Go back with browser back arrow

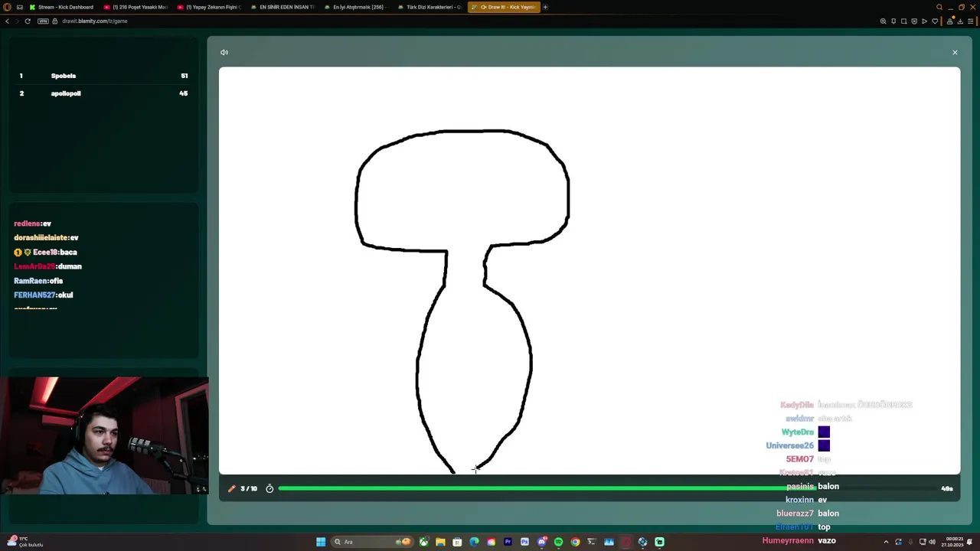7,21
